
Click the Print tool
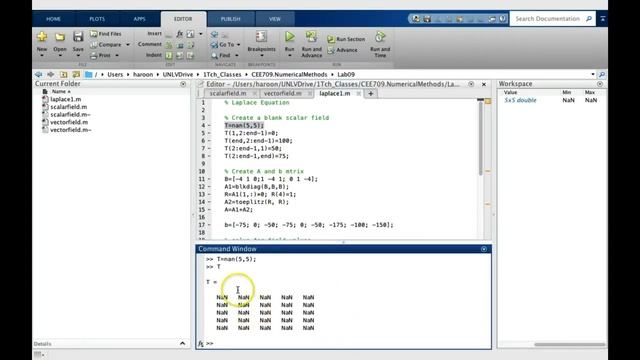100,55
